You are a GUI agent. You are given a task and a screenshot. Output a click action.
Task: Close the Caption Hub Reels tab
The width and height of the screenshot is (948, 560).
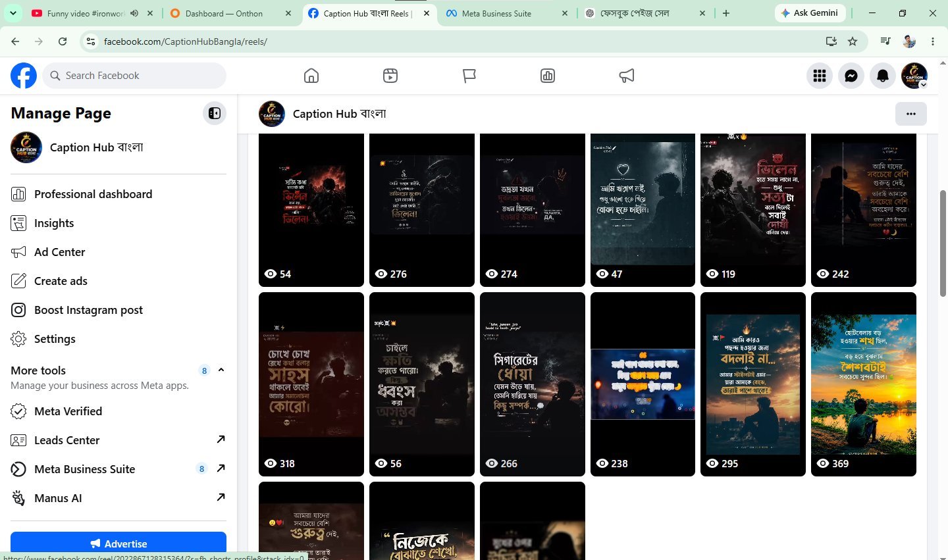tap(427, 13)
